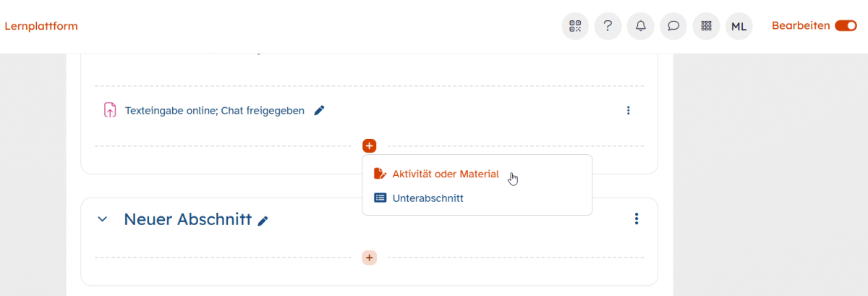Viewport: 868px width, 296px height.
Task: Open the QR code icon in header
Action: [x=575, y=26]
